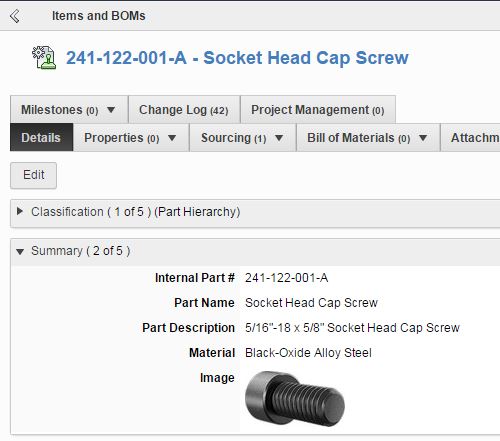Image resolution: width=500 pixels, height=441 pixels.
Task: Click the Part Name value Socket Head Cap Screw
Action: click(x=311, y=303)
